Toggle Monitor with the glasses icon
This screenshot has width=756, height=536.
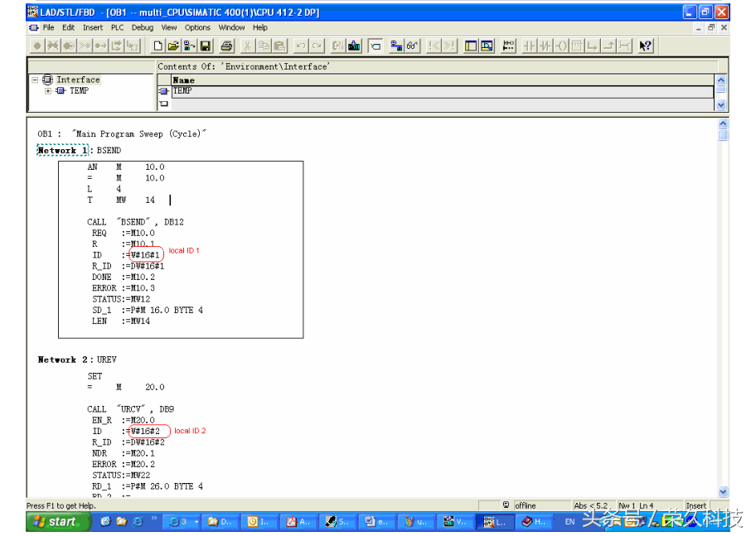pos(412,46)
